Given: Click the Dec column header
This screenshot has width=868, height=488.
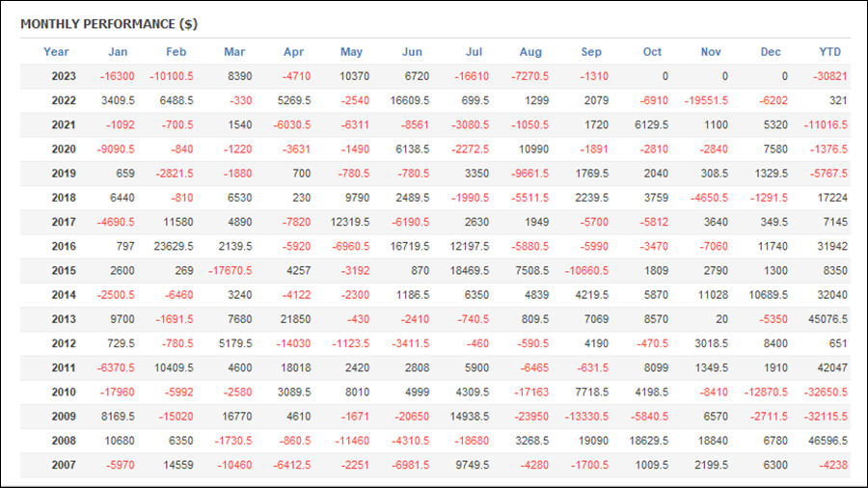Looking at the screenshot, I should click(x=771, y=52).
